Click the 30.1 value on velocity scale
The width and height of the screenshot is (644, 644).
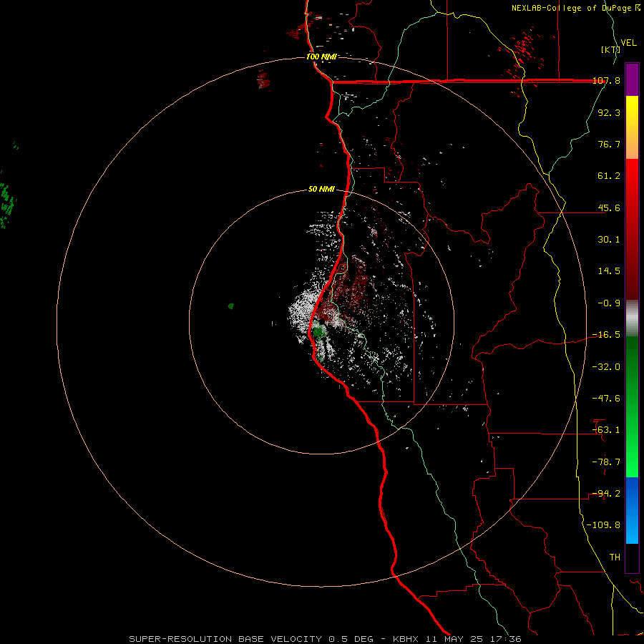pyautogui.click(x=609, y=240)
